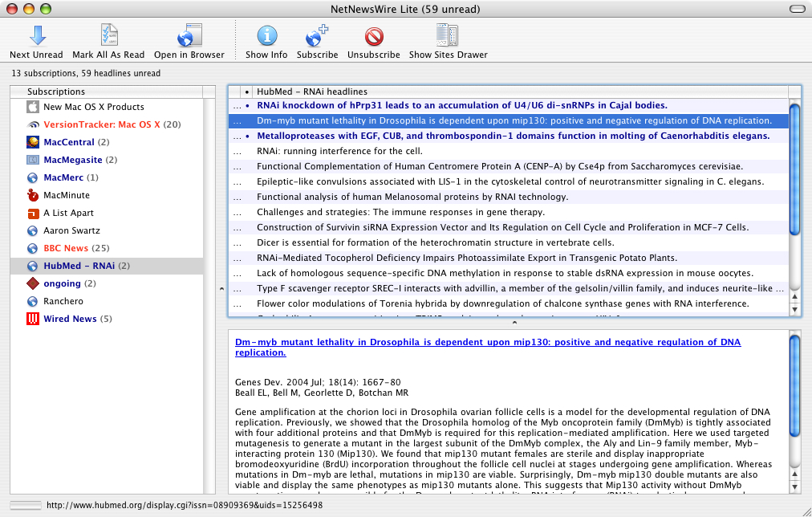Viewport: 812px width, 517px height.
Task: Click the HubMed - RNAi headlines column header
Action: (521, 92)
